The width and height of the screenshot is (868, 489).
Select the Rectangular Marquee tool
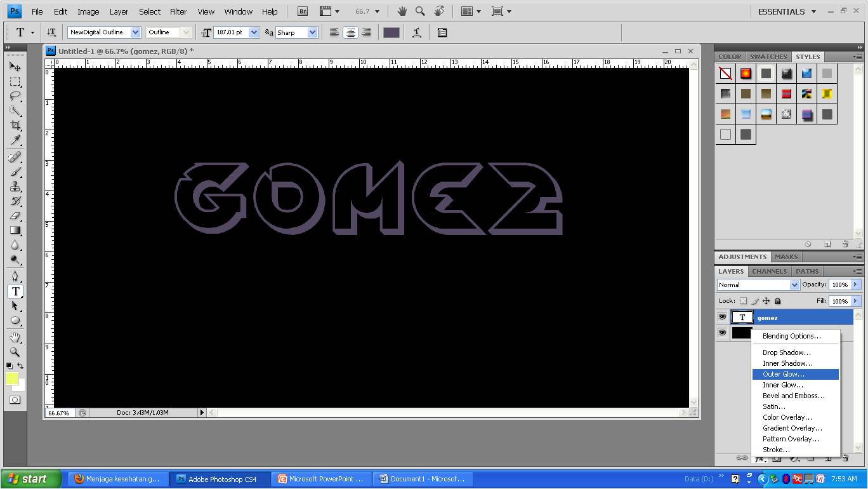[x=15, y=81]
